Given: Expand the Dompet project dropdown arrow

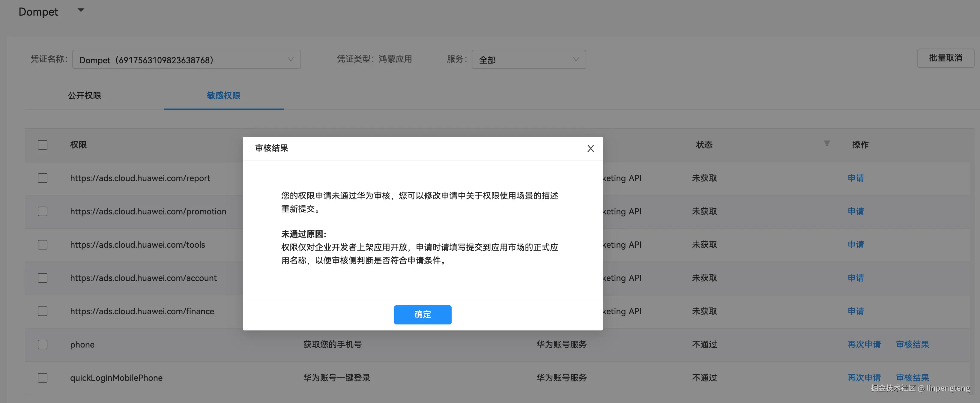Looking at the screenshot, I should [x=81, y=10].
